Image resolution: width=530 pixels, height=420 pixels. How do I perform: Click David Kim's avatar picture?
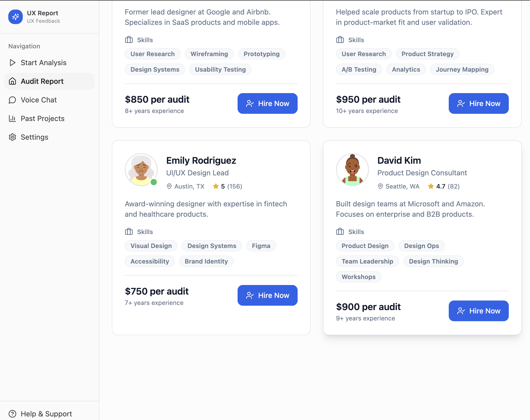(x=352, y=170)
